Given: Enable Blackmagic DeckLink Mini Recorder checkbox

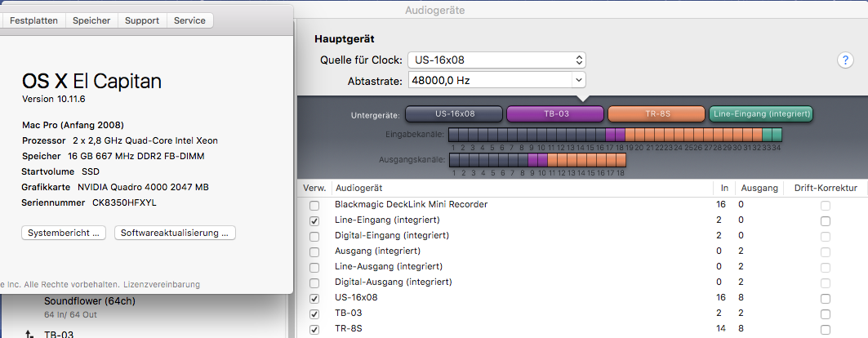Looking at the screenshot, I should [x=314, y=205].
